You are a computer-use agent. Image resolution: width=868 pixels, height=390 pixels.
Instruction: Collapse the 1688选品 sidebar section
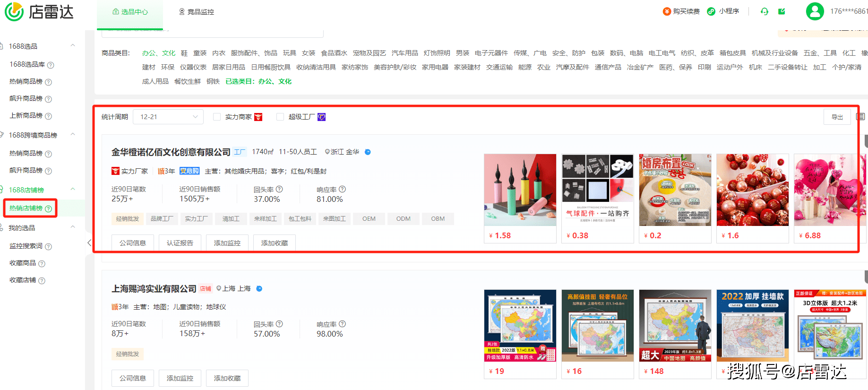pos(73,46)
